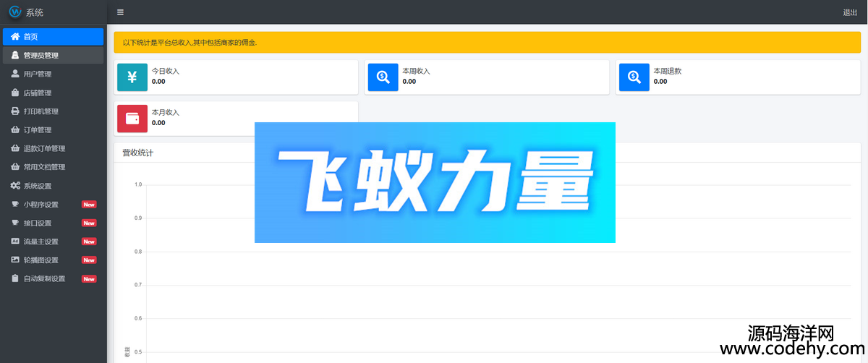Screen dimensions: 868x363
Task: Open 订单管理 section
Action: [38, 130]
